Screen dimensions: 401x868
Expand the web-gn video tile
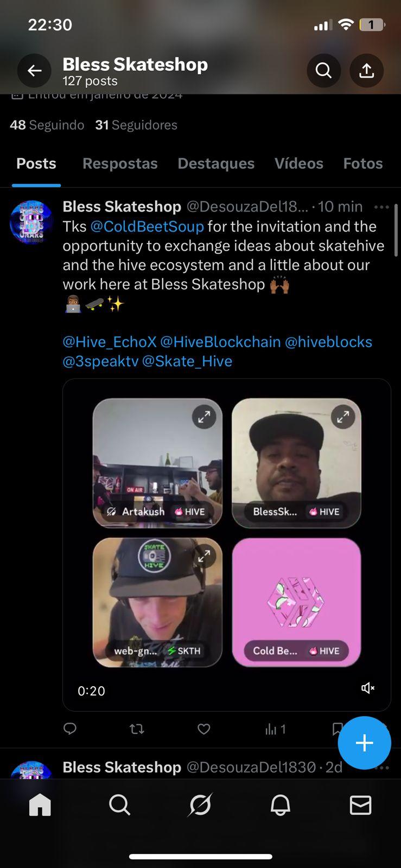tap(204, 556)
